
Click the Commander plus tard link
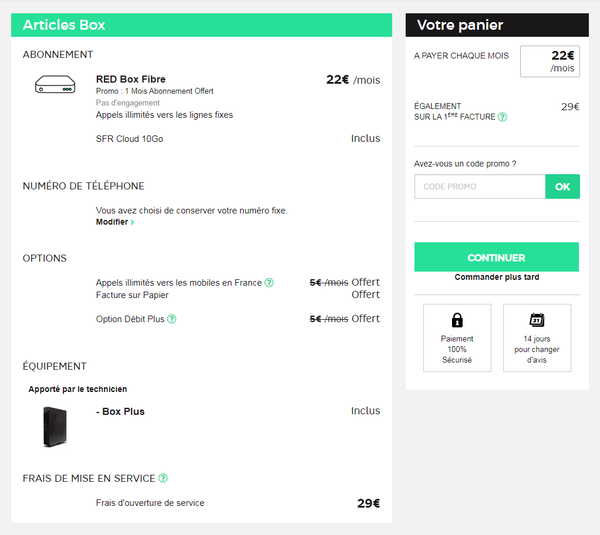tap(496, 277)
